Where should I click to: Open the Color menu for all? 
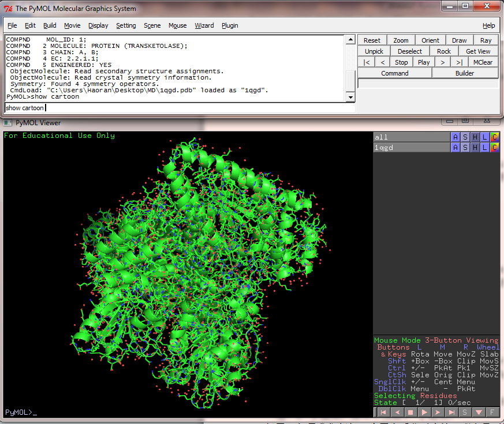click(x=495, y=137)
